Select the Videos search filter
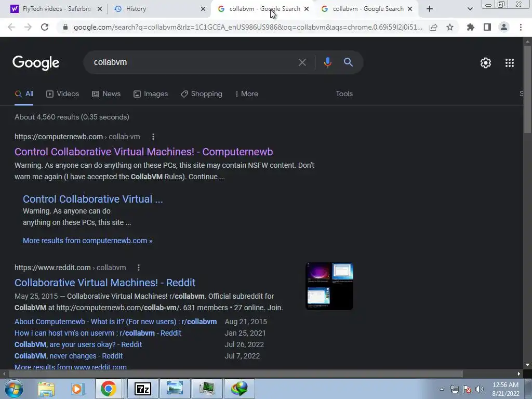This screenshot has height=399, width=532. tap(62, 94)
